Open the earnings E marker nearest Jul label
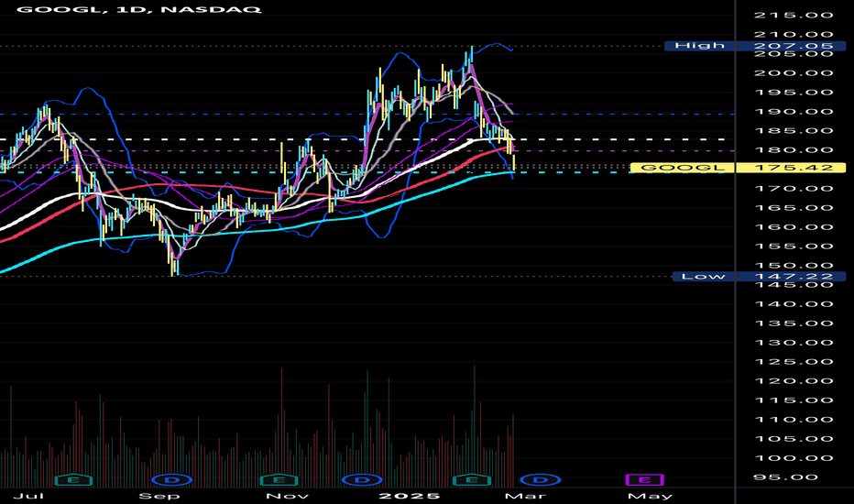 coord(74,480)
